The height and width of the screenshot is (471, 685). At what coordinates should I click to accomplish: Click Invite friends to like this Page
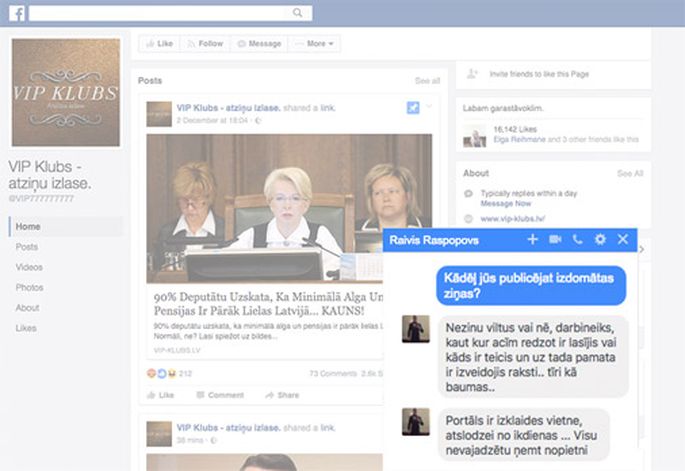pyautogui.click(x=539, y=74)
